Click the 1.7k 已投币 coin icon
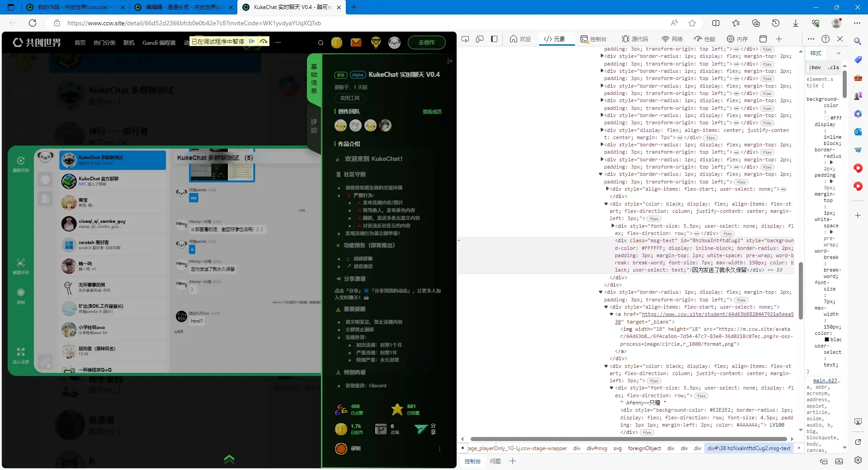Image resolution: width=868 pixels, height=470 pixels. (341, 429)
